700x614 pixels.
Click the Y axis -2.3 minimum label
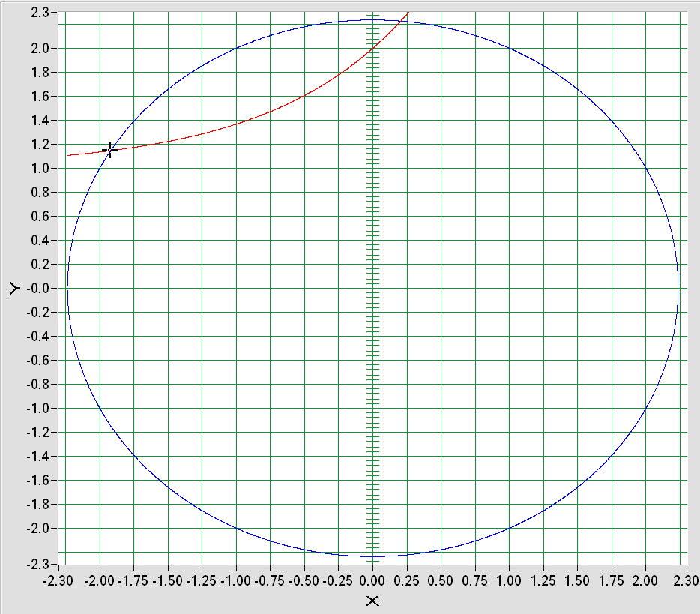click(x=37, y=565)
